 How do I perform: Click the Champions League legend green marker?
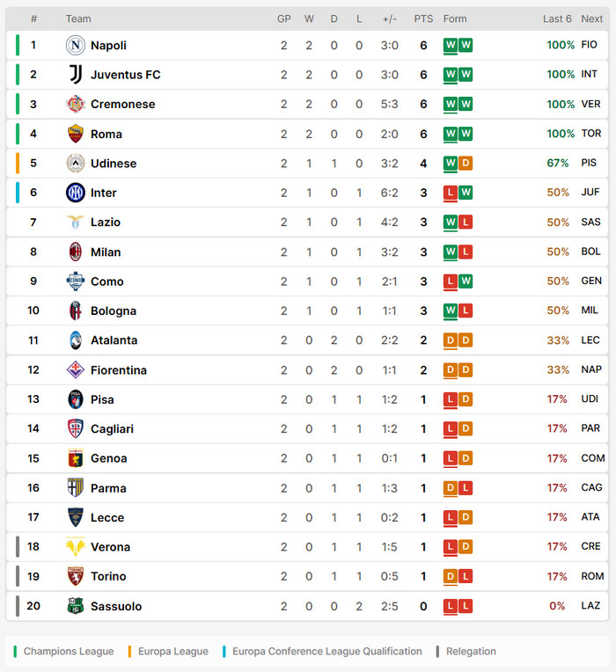(x=16, y=652)
